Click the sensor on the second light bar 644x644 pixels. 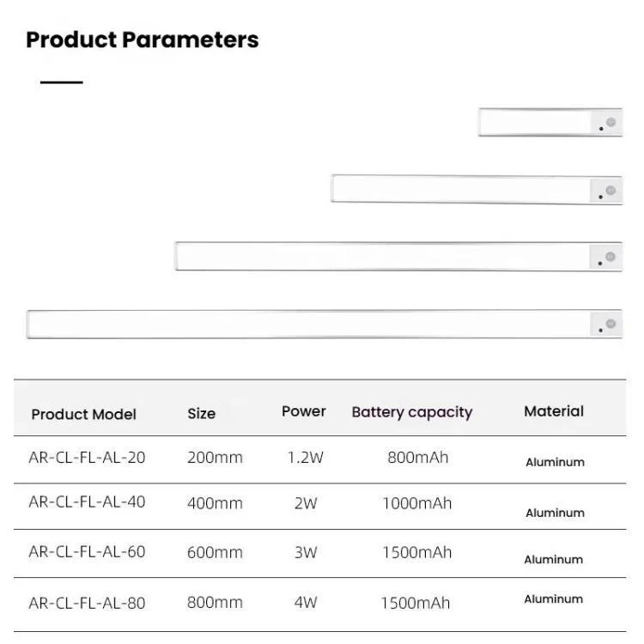tap(611, 190)
